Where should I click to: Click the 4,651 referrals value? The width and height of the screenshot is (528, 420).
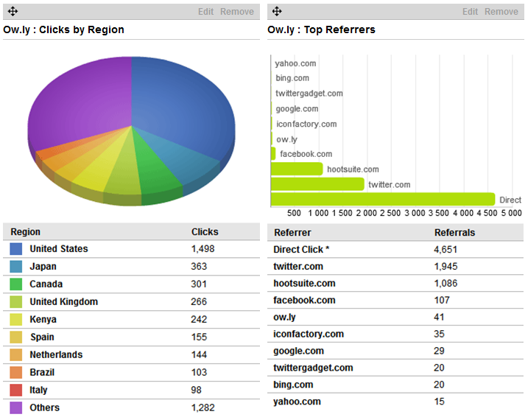446,250
